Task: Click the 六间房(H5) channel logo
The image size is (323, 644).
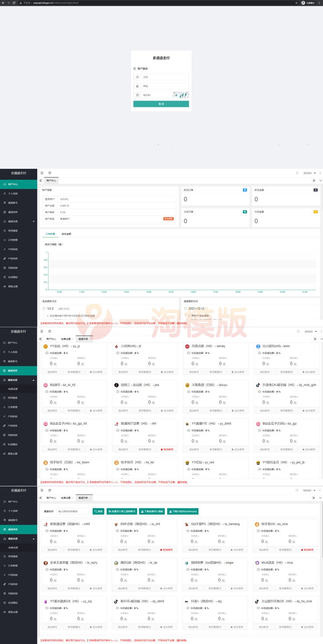Action: coord(117,346)
